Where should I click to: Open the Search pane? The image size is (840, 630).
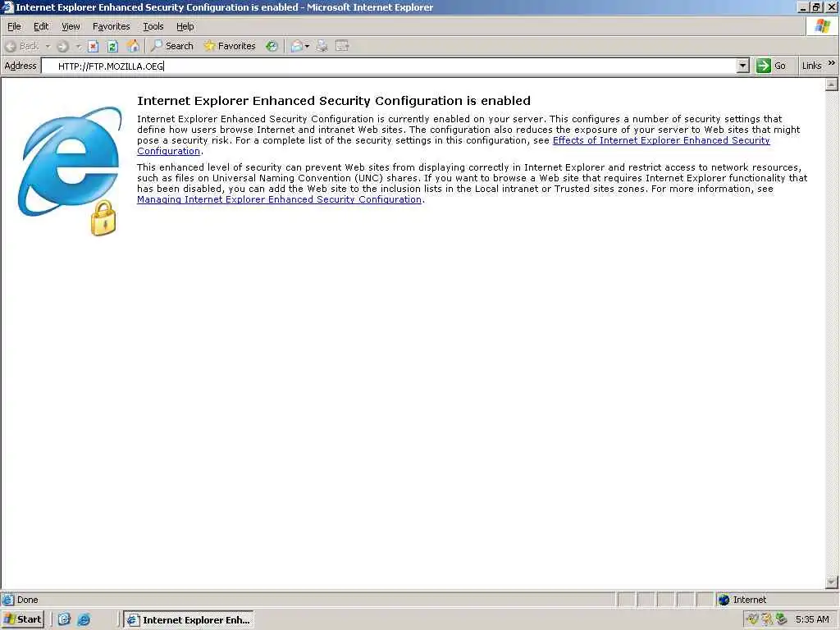pyautogui.click(x=172, y=46)
